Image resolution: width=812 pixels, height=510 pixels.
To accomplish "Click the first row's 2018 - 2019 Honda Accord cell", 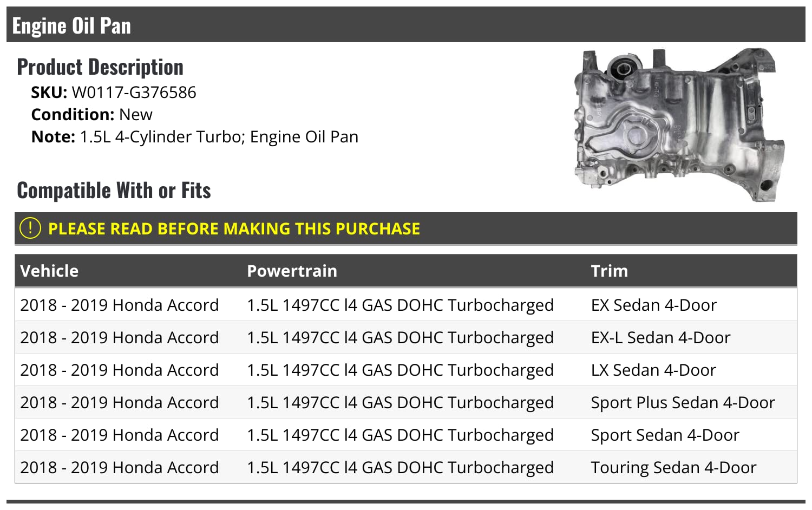I will pos(119,305).
